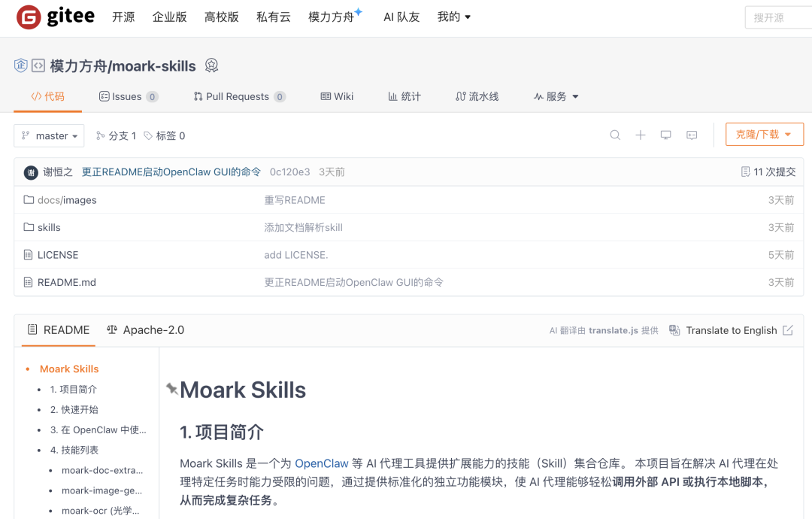Click Translate to English

[x=731, y=330]
